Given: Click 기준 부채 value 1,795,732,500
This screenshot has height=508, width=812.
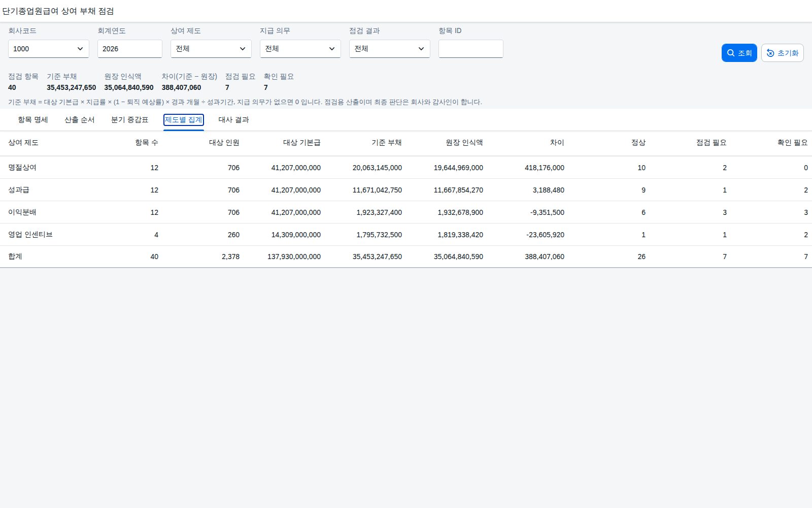Looking at the screenshot, I should [x=379, y=235].
